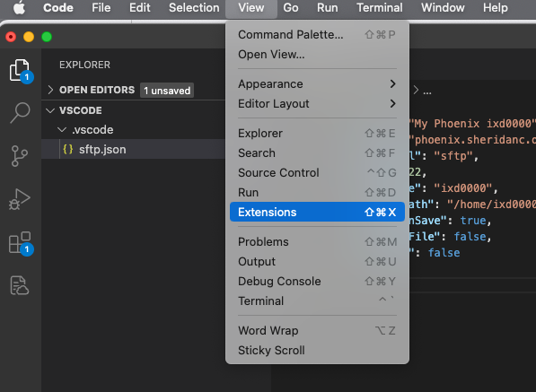
Task: Select Explorer in the View menu
Action: (x=317, y=133)
